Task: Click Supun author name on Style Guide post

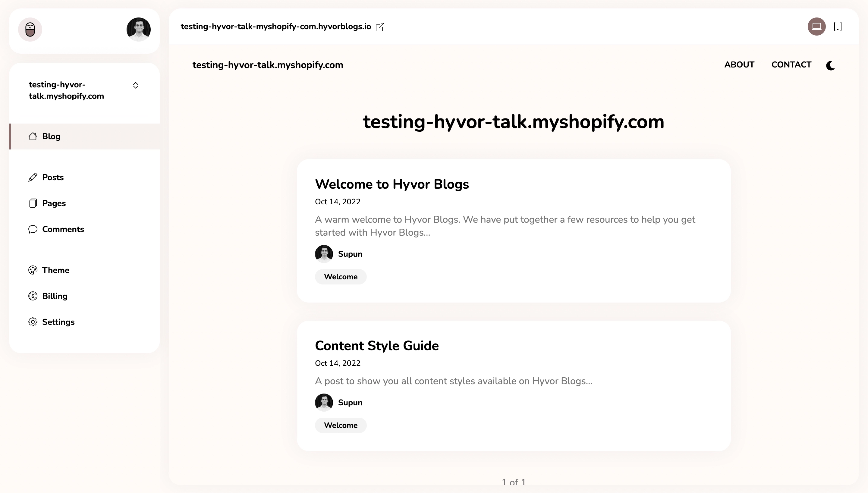Action: pos(350,403)
